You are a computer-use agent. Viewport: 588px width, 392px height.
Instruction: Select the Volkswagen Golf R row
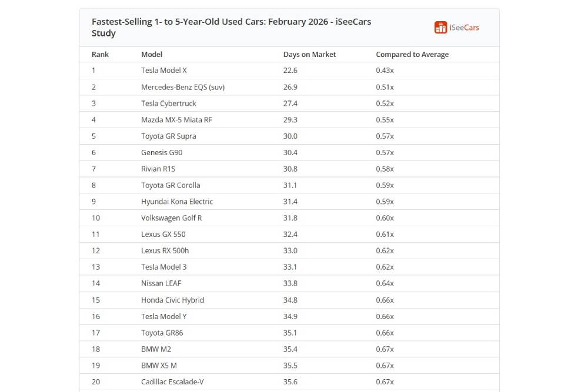pos(172,218)
